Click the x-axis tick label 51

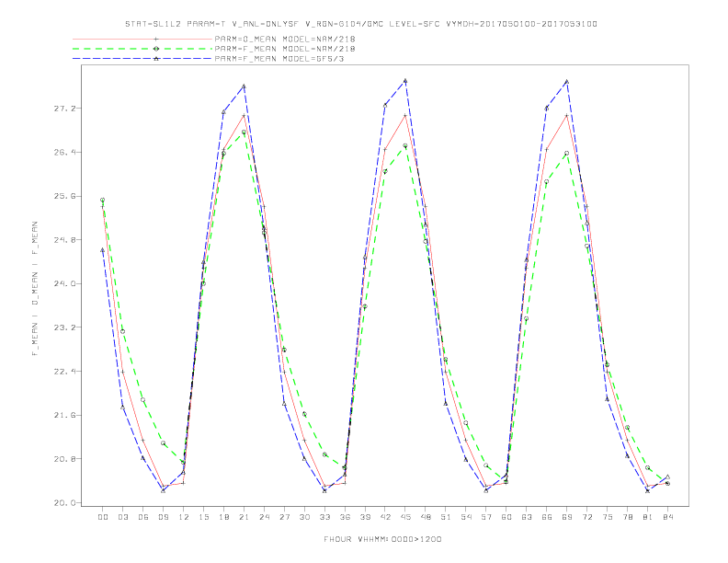click(446, 517)
